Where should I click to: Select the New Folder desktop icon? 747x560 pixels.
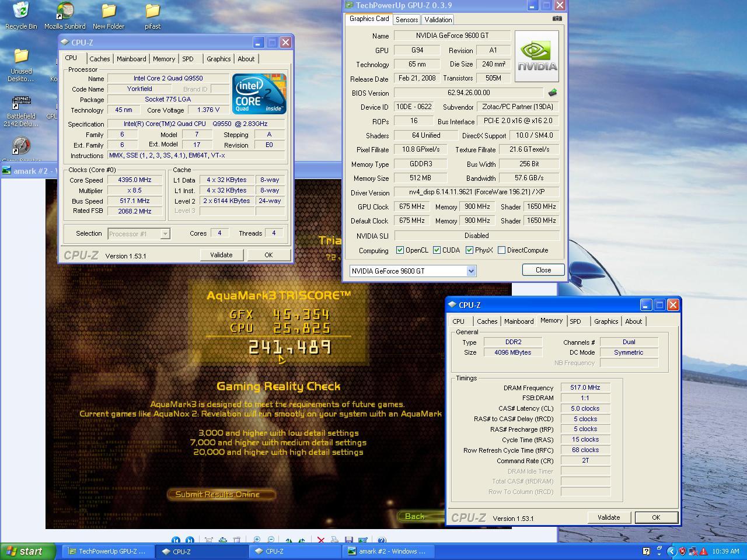(109, 16)
